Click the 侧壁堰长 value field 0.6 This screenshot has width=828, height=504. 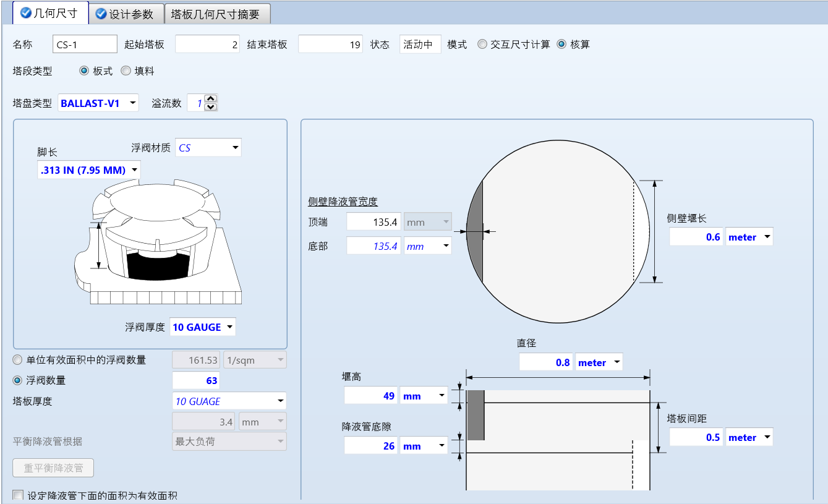(x=696, y=237)
